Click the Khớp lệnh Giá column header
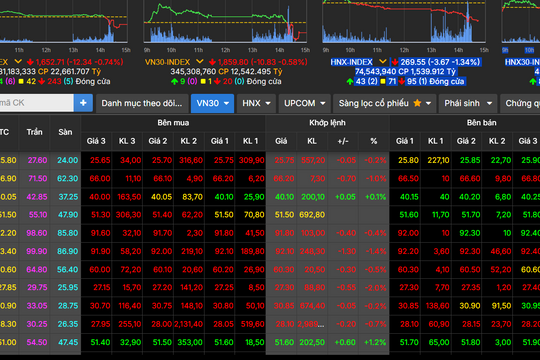The height and width of the screenshot is (360, 540). [x=281, y=141]
